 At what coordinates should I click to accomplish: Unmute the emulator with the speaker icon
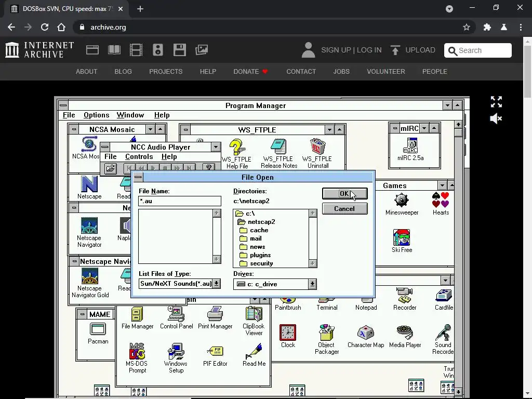click(x=496, y=118)
